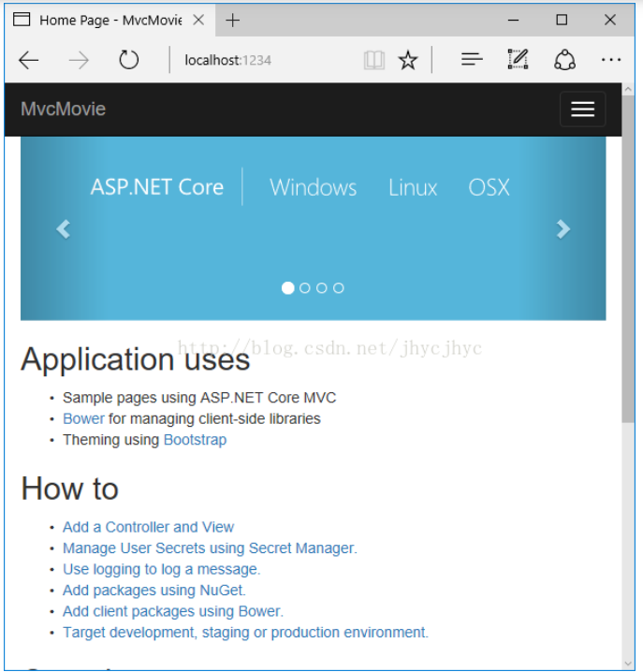Select the fourth carousel indicator dot

339,288
